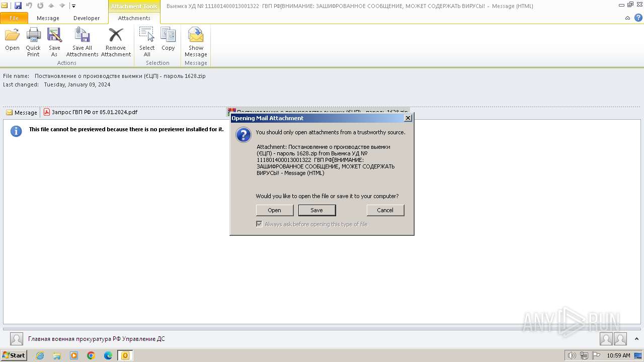Click the Outlook Help question mark icon
Screen dimensions: 644x362
pos(638,18)
